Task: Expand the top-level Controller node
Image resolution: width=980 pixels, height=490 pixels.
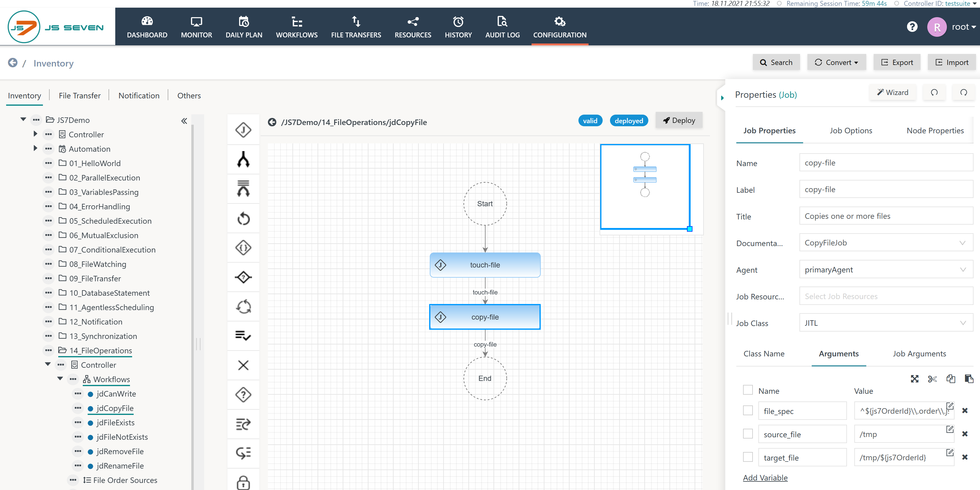Action: pos(35,134)
